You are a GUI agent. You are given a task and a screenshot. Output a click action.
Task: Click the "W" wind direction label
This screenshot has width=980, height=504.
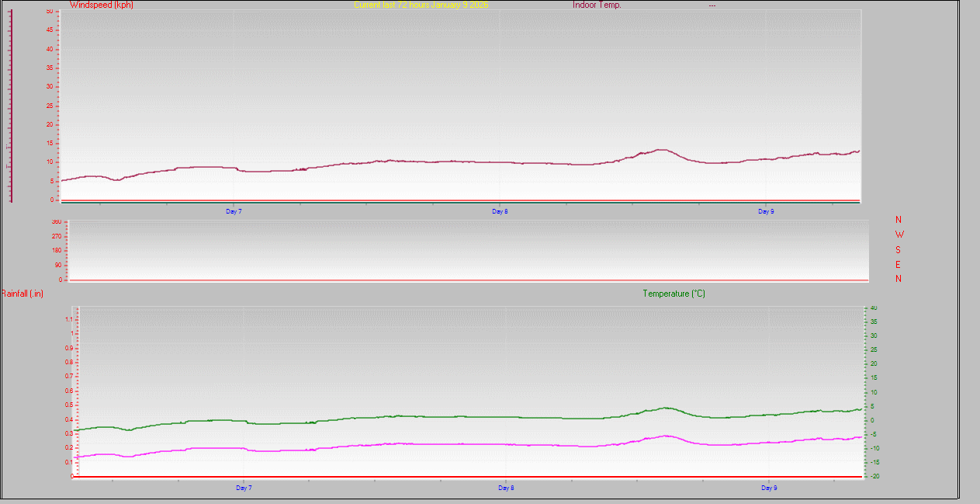[899, 234]
